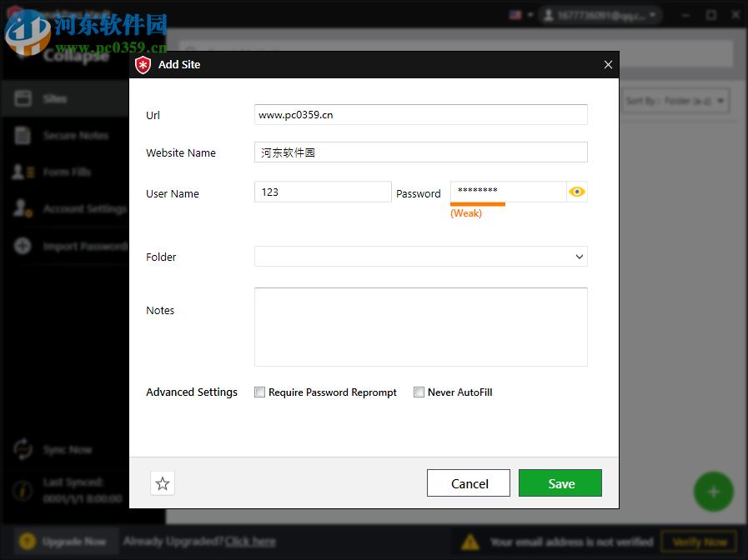Reveal the password with the eye icon

click(x=576, y=192)
